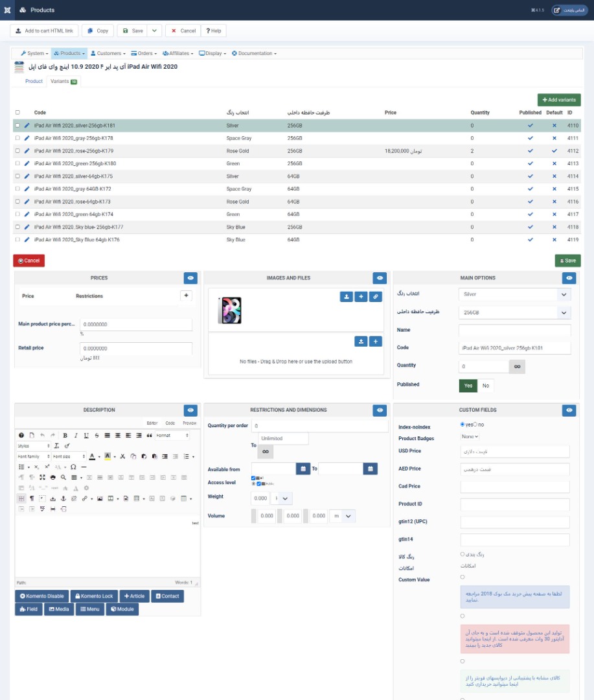The height and width of the screenshot is (700, 594).
Task: Insert image in description editor
Action: tap(100, 498)
